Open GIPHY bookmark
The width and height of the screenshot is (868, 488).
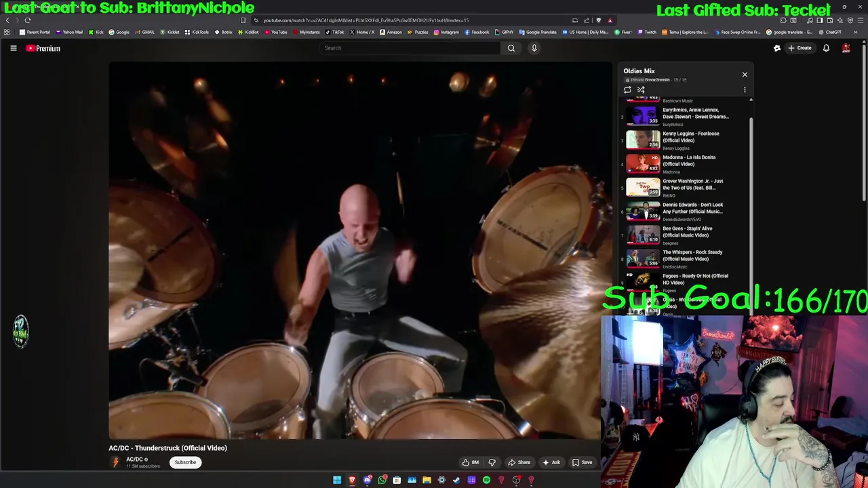pyautogui.click(x=504, y=32)
